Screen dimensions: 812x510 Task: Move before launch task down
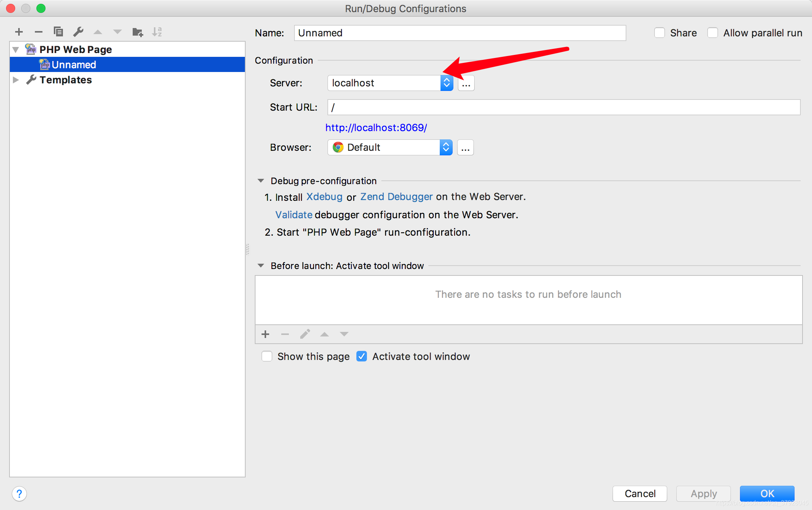pyautogui.click(x=344, y=334)
